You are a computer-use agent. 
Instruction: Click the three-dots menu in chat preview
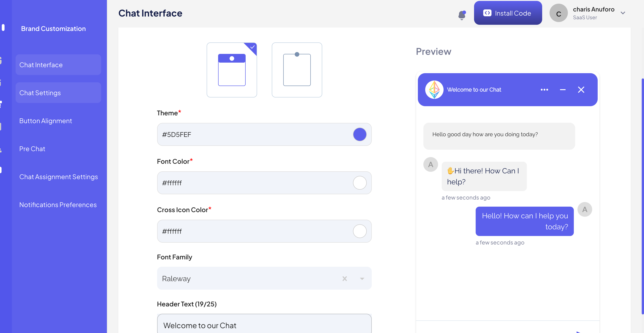[x=544, y=90]
